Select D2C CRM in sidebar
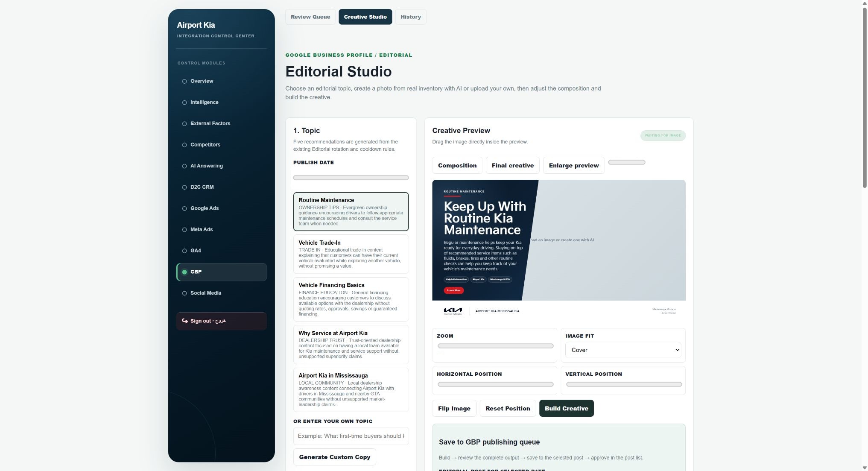 tap(221, 187)
